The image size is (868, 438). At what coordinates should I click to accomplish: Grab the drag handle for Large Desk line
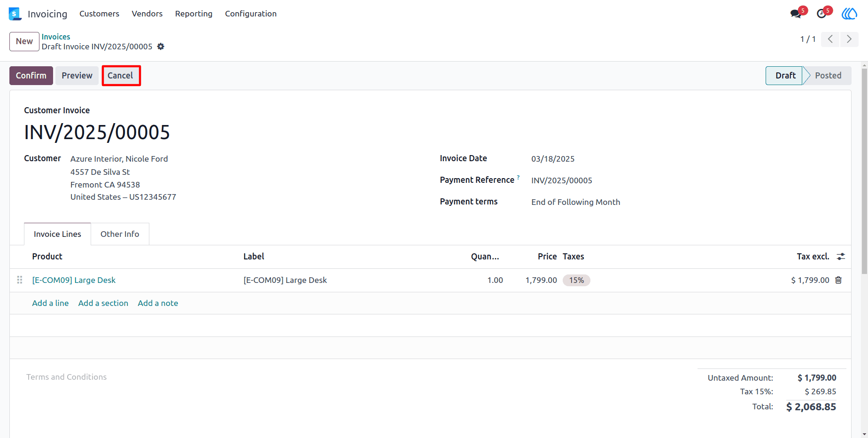pyautogui.click(x=20, y=280)
